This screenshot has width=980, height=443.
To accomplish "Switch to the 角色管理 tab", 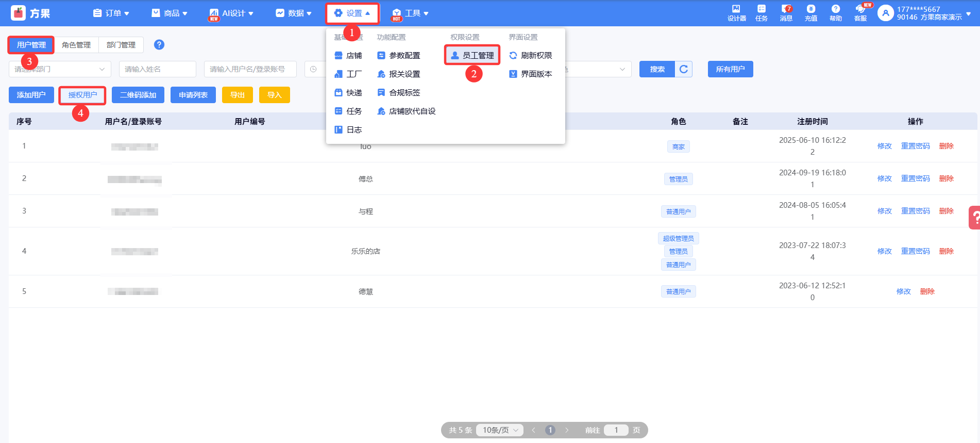I will [76, 45].
